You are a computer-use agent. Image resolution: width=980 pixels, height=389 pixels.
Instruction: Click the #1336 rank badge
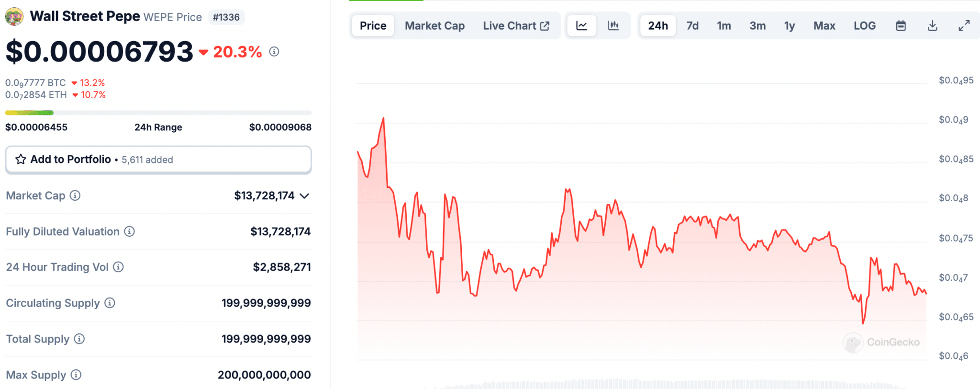pos(226,17)
